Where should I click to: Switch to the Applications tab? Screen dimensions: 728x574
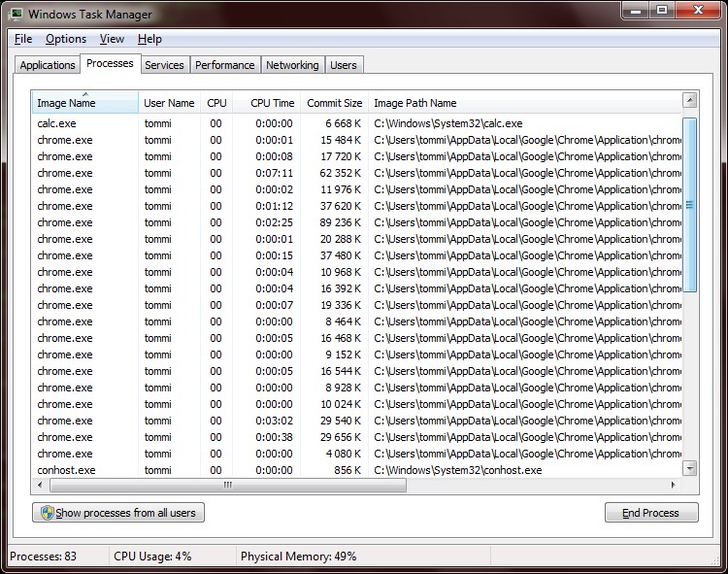coord(48,65)
